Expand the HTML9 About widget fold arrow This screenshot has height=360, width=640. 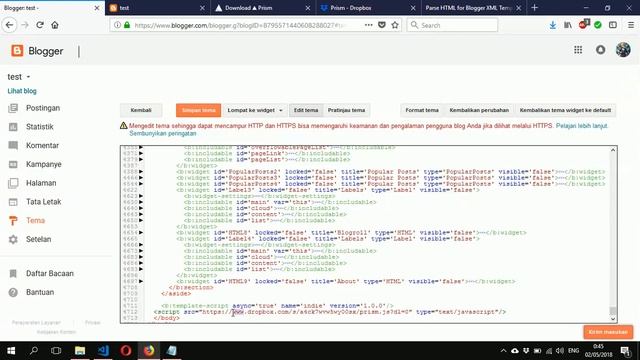pos(141,281)
